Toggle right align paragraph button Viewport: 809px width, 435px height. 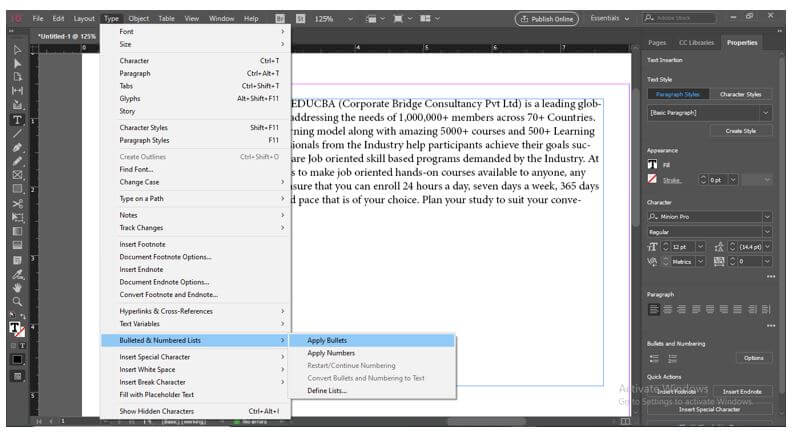(682, 310)
